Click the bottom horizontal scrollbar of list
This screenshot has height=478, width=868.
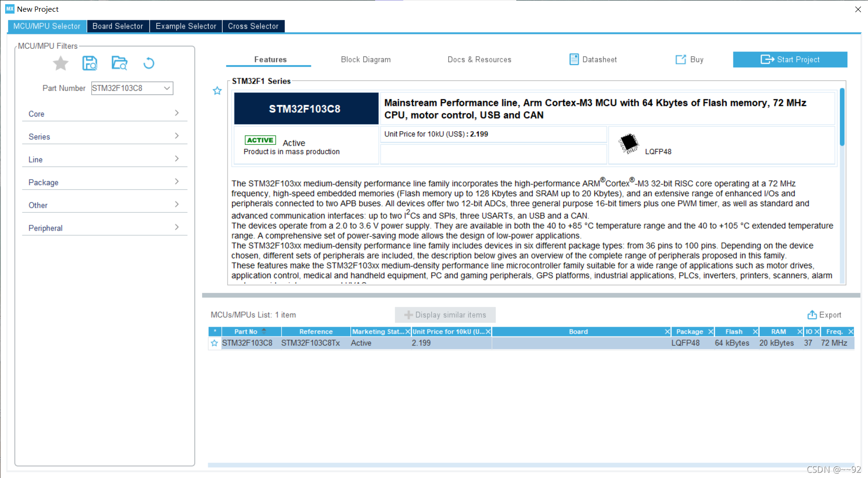[531, 465]
